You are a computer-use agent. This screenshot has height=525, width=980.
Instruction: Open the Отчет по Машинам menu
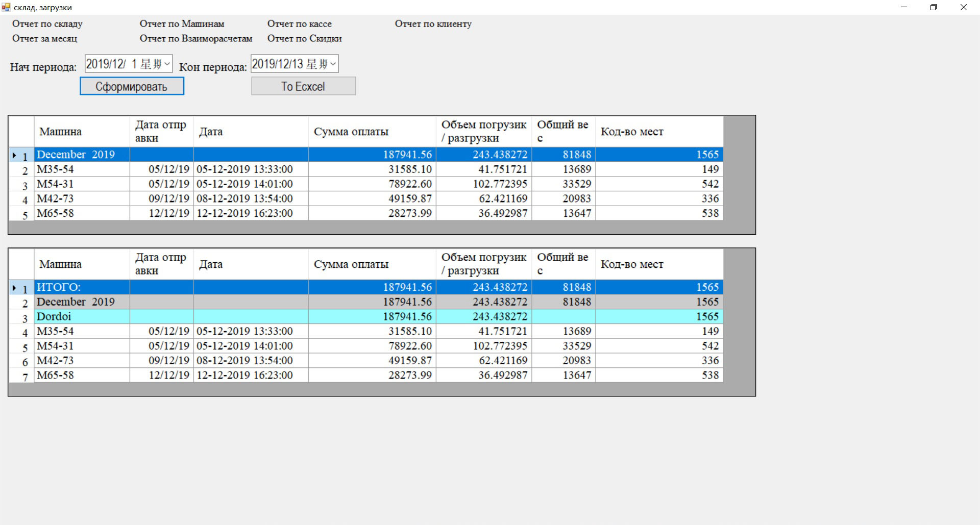pyautogui.click(x=182, y=24)
